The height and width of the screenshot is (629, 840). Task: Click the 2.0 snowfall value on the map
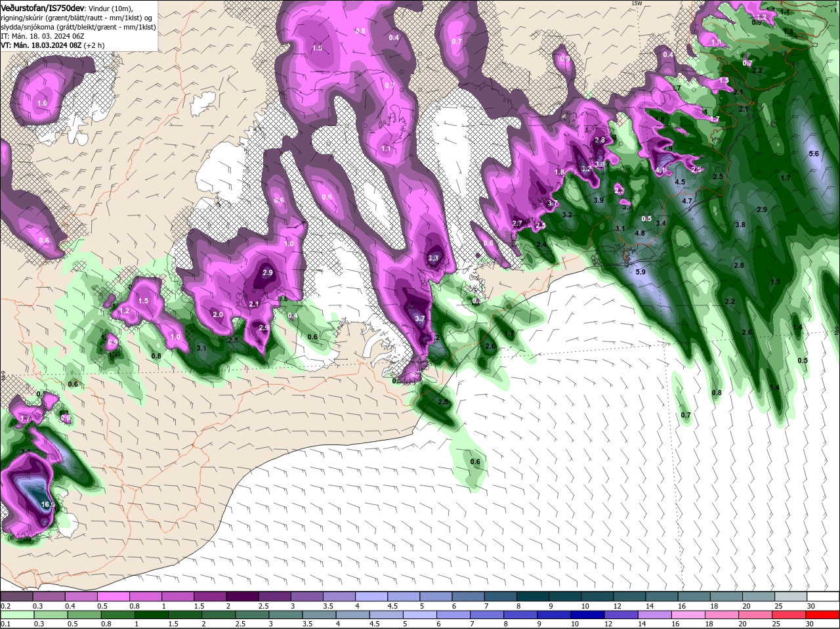[218, 314]
